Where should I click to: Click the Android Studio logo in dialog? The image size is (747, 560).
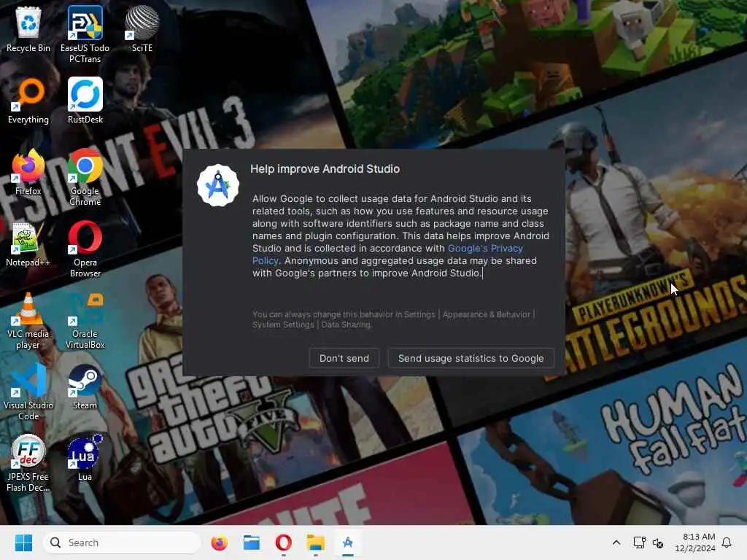pyautogui.click(x=218, y=186)
